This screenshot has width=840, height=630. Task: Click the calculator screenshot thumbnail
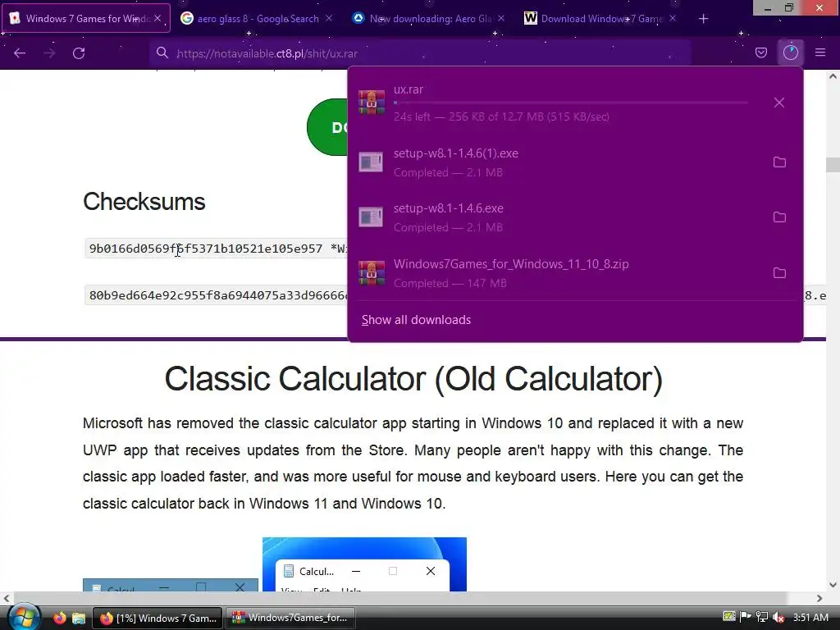click(x=364, y=564)
